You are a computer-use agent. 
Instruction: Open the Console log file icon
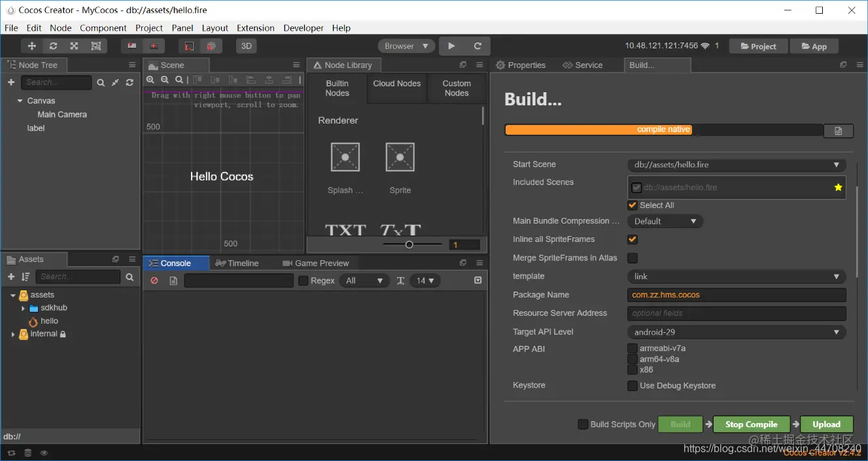[173, 281]
